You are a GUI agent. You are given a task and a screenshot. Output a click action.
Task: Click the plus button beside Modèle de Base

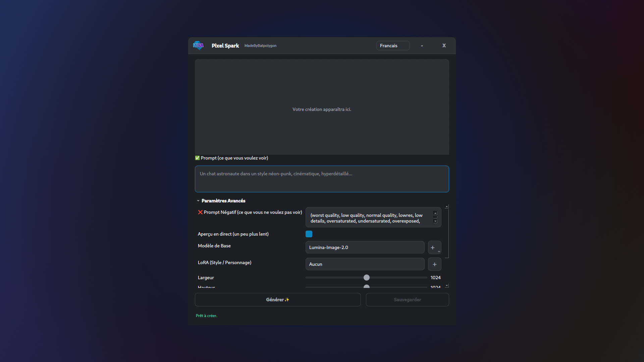tap(433, 247)
